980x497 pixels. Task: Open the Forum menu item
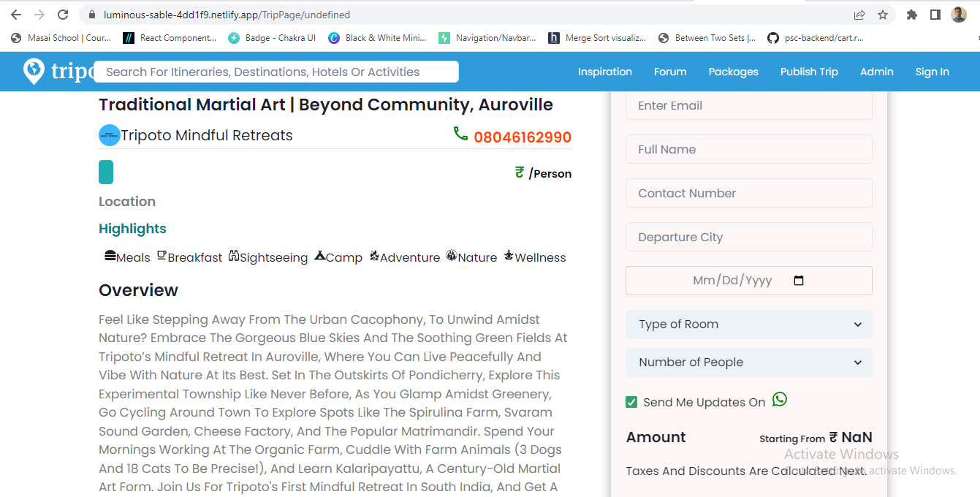point(670,72)
